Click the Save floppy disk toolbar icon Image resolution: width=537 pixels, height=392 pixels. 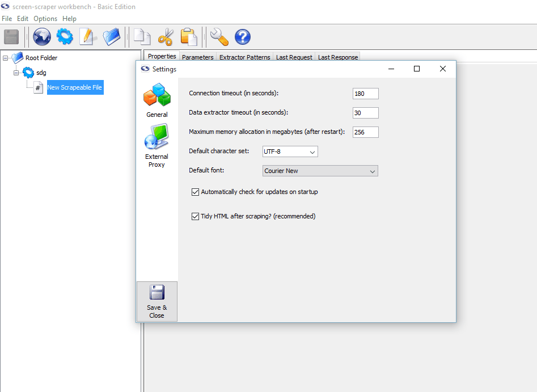(x=11, y=37)
